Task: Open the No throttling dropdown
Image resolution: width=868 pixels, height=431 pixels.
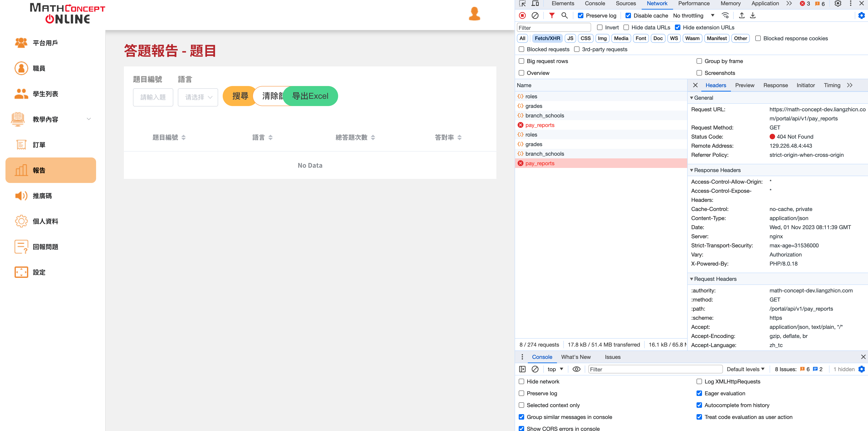Action: coord(693,15)
